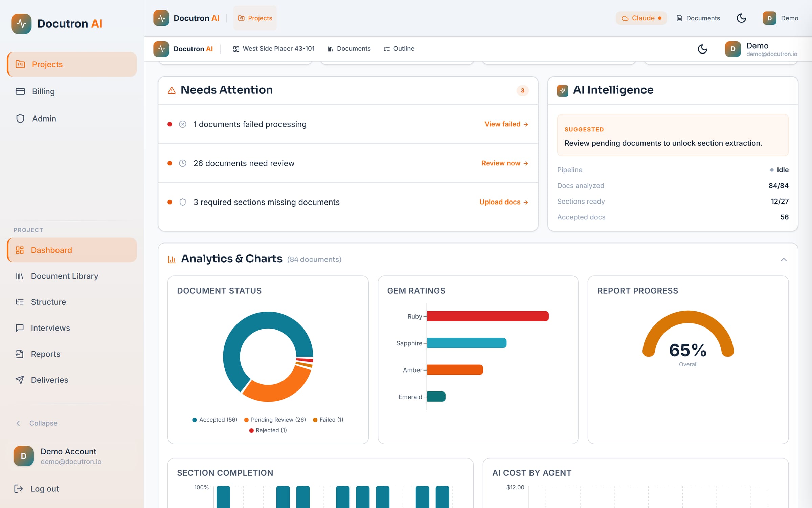Viewport: 812px width, 508px height.
Task: Switch to the Outline tab
Action: (x=399, y=49)
